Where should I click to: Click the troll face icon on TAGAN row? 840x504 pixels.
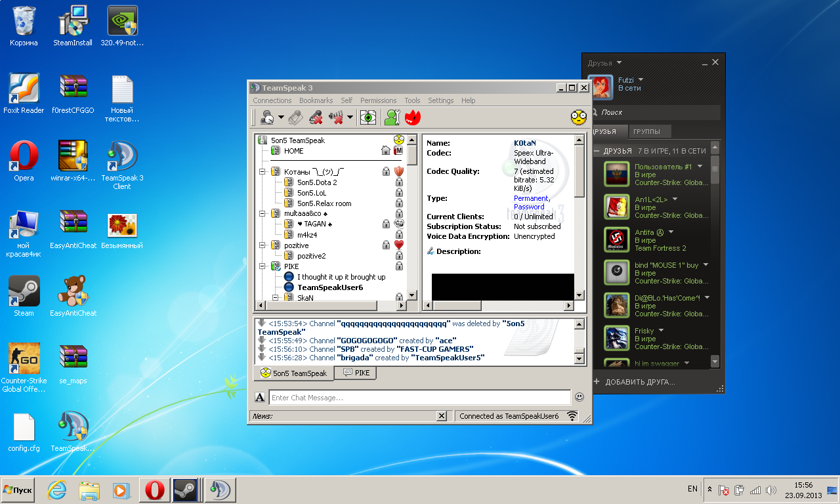point(398,224)
